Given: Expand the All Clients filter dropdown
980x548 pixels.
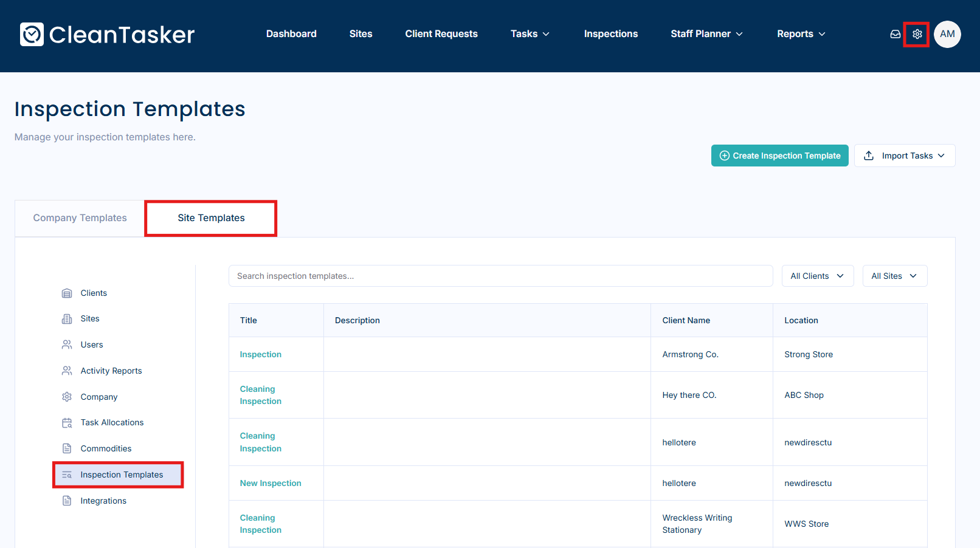Looking at the screenshot, I should pyautogui.click(x=817, y=276).
